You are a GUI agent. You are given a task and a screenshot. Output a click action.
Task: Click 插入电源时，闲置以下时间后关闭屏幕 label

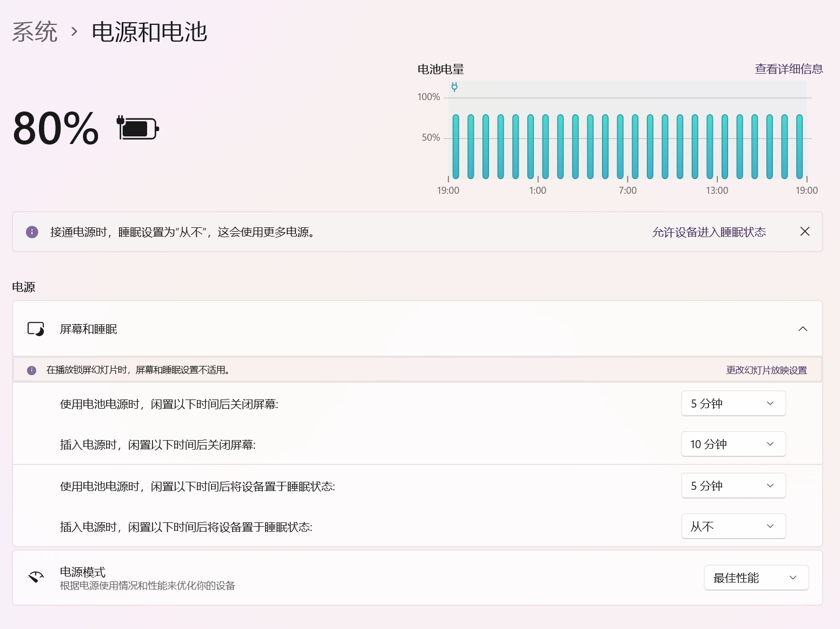click(157, 445)
